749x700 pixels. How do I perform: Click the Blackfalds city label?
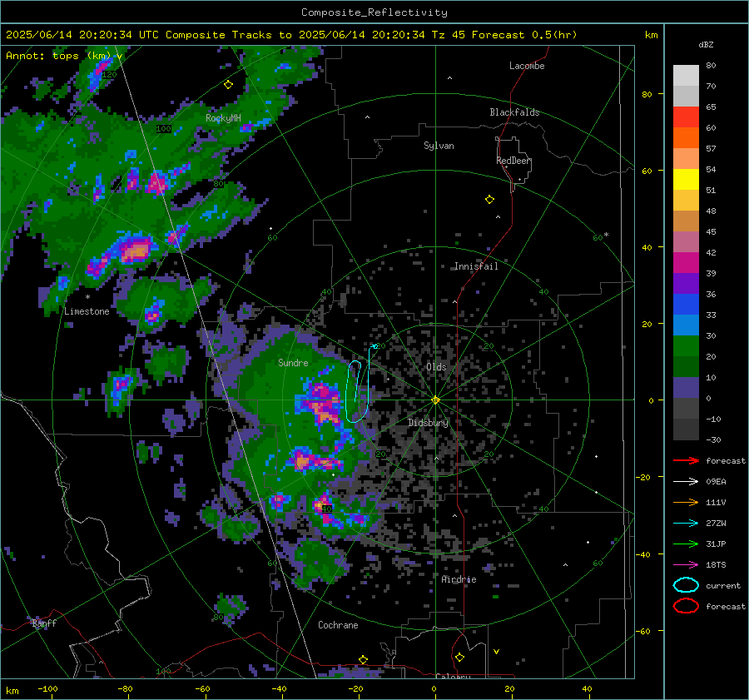click(514, 112)
